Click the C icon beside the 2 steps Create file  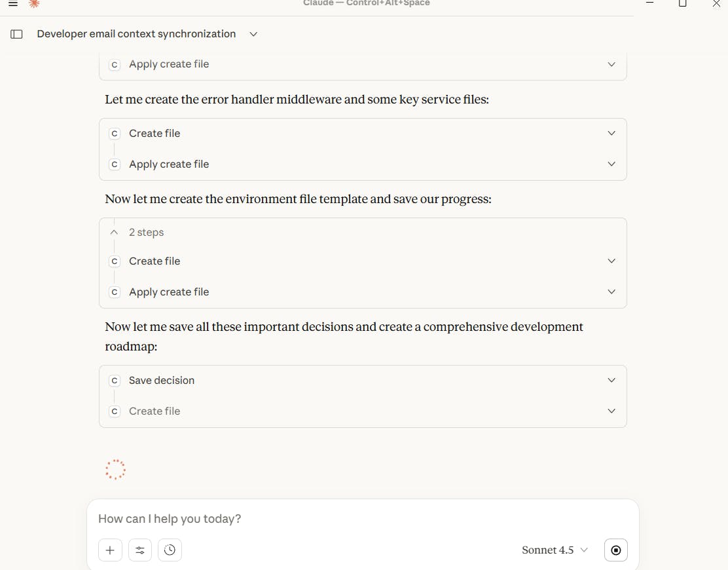[115, 261]
